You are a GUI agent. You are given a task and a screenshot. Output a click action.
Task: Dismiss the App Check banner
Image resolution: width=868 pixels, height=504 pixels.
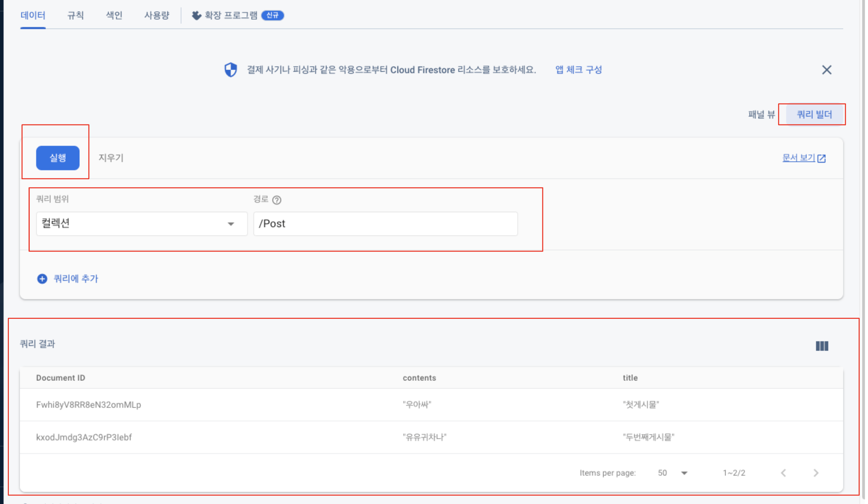click(x=827, y=70)
